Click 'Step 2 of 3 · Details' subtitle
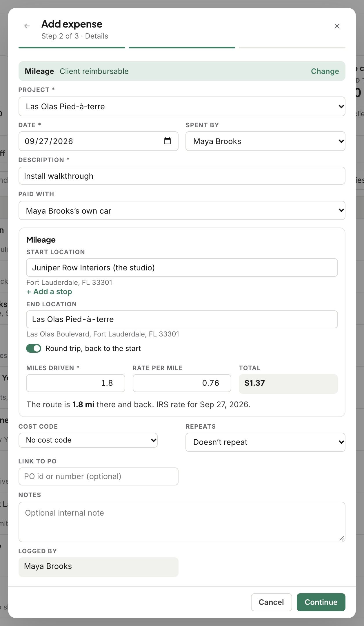Viewport: 364px width, 626px height. (75, 36)
